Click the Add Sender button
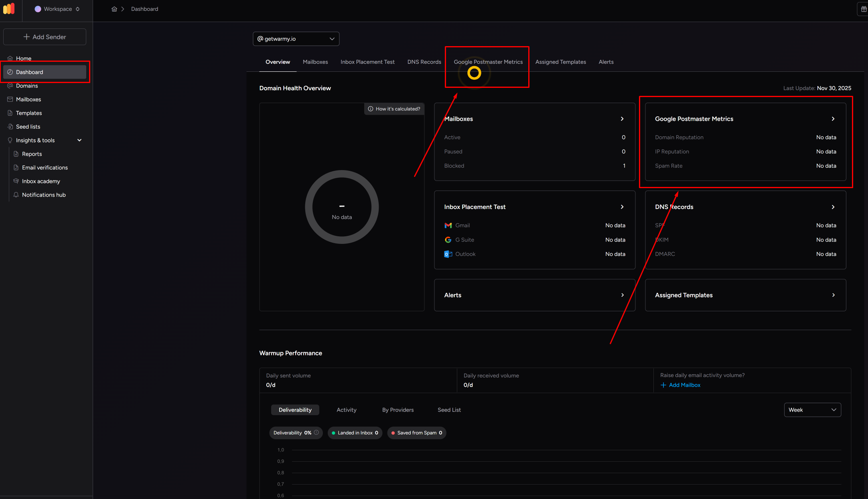Viewport: 868px width, 499px height. [45, 37]
